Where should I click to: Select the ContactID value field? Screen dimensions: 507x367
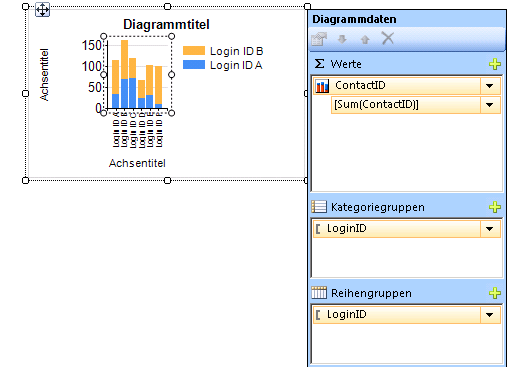pos(407,86)
